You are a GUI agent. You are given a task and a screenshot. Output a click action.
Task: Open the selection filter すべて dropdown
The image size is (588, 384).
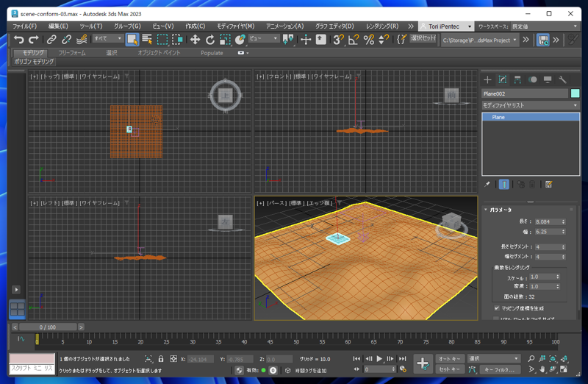pos(107,38)
